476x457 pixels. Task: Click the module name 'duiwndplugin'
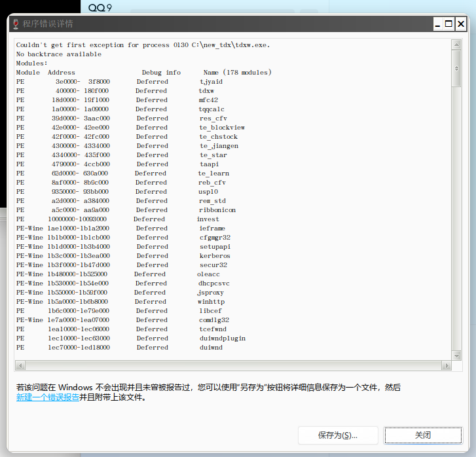[x=223, y=338]
